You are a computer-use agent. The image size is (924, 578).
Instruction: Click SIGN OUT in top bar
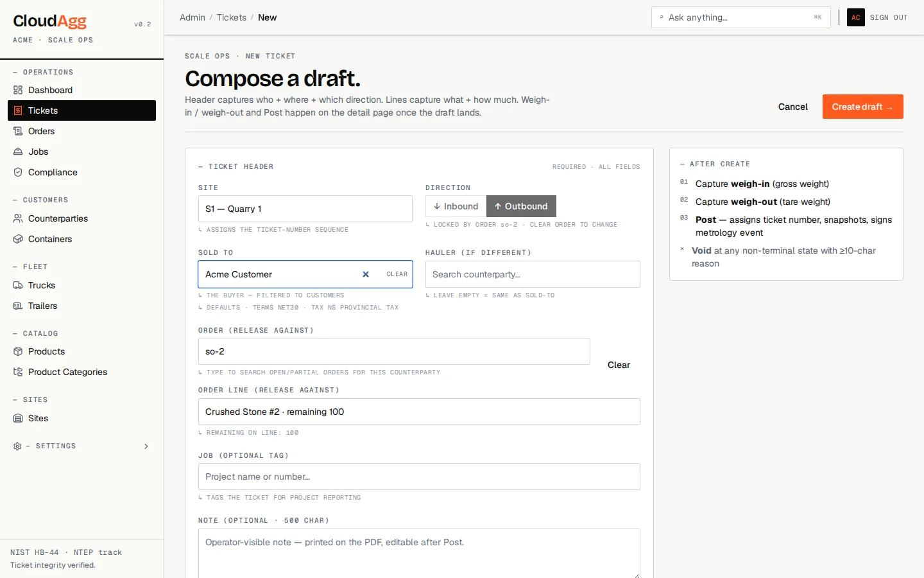pyautogui.click(x=889, y=17)
